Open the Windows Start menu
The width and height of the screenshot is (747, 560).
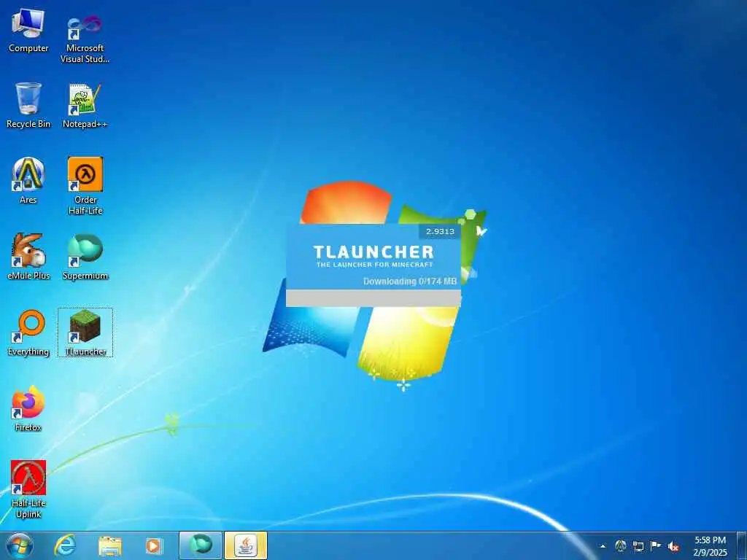point(20,545)
